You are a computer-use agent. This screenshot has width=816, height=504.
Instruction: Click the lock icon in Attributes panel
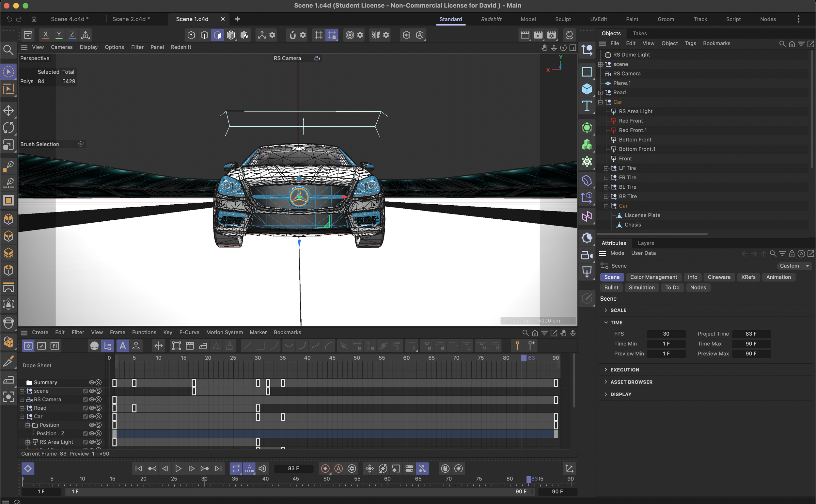[792, 254]
